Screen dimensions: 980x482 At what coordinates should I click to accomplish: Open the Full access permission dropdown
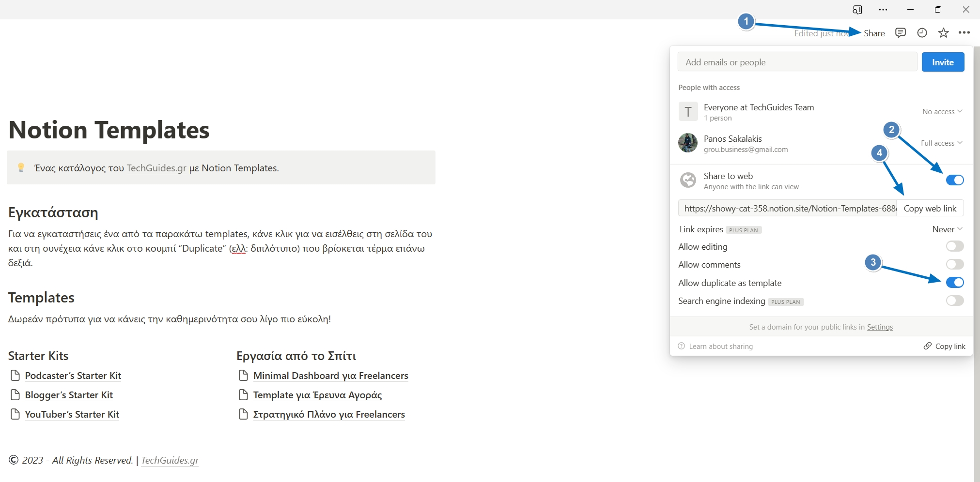(x=941, y=143)
